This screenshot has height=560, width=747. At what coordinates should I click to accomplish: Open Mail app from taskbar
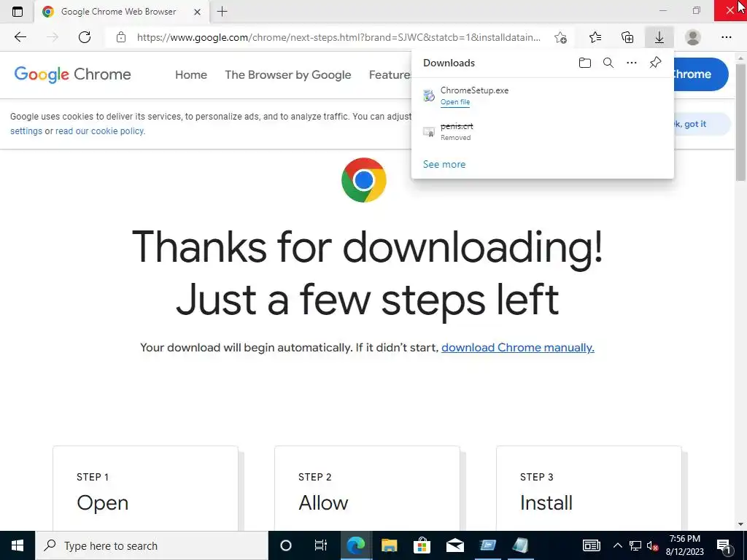[x=455, y=545]
